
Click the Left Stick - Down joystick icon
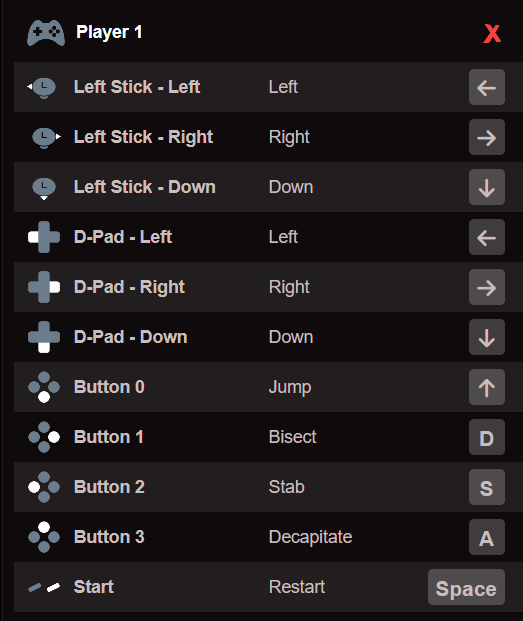click(x=44, y=188)
